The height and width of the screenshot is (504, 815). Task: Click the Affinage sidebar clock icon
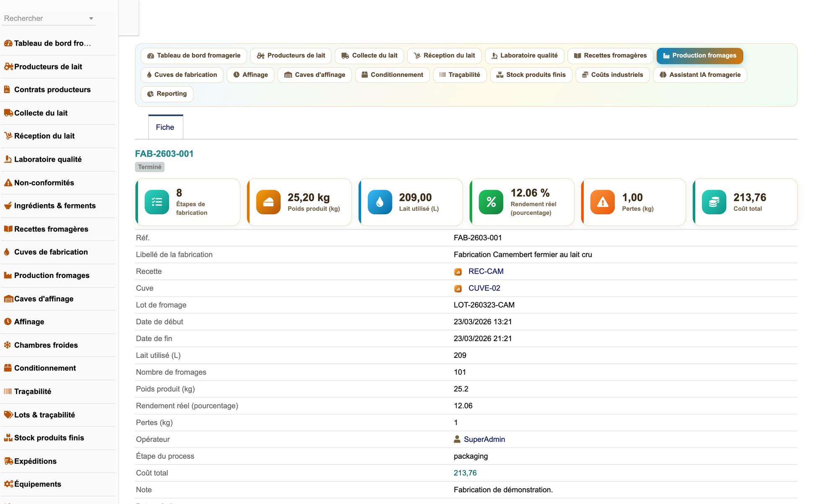(x=8, y=321)
